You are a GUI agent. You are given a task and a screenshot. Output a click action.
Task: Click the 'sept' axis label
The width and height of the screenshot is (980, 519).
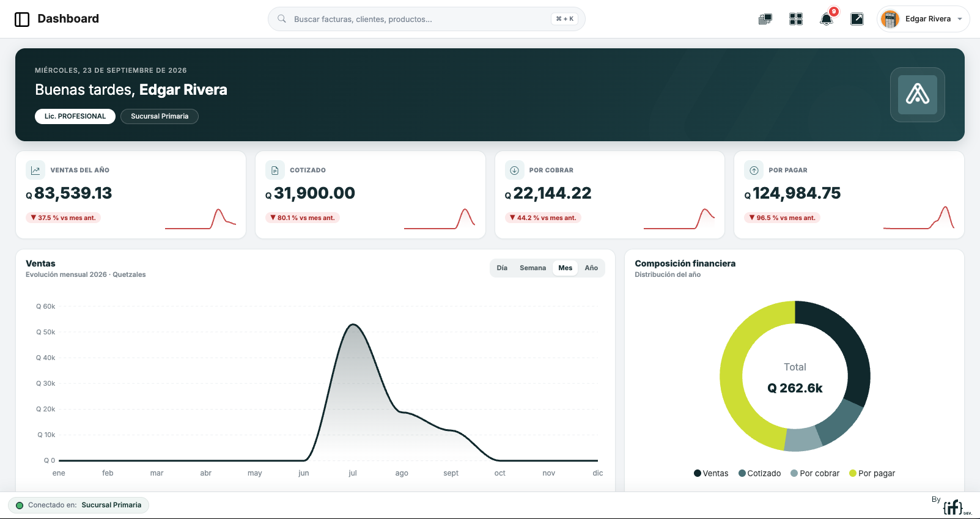pos(451,473)
